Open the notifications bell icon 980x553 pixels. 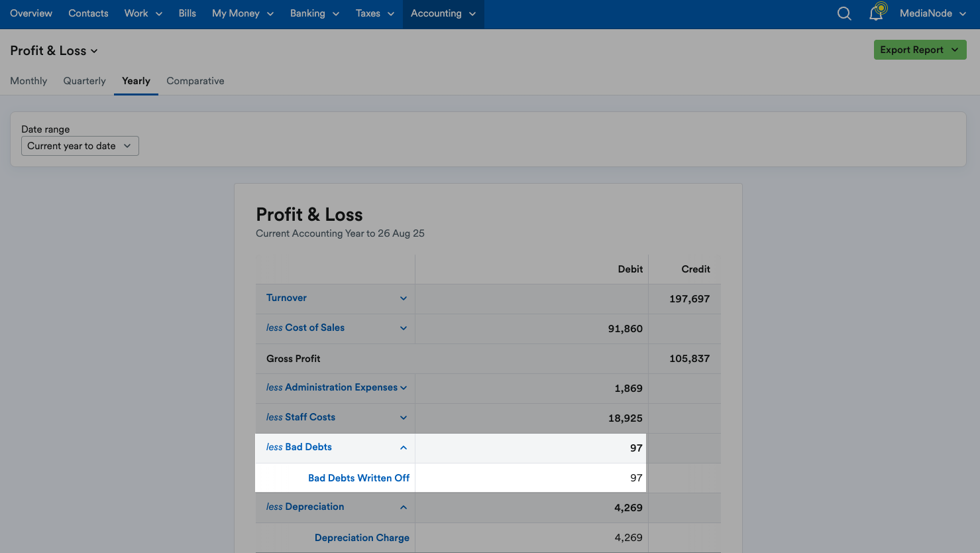tap(877, 13)
